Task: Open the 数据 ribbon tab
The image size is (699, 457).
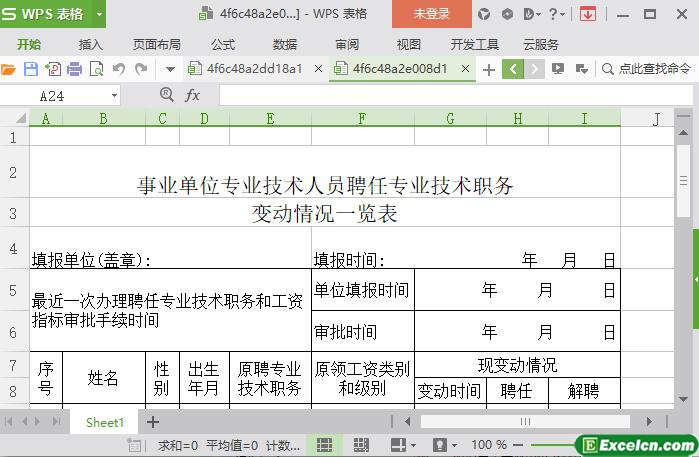Action: (284, 45)
